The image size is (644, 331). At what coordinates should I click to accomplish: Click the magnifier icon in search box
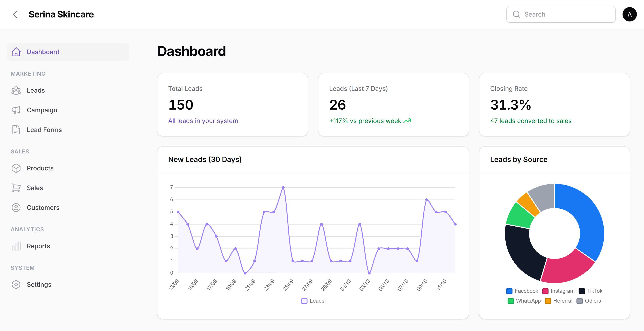pyautogui.click(x=516, y=14)
